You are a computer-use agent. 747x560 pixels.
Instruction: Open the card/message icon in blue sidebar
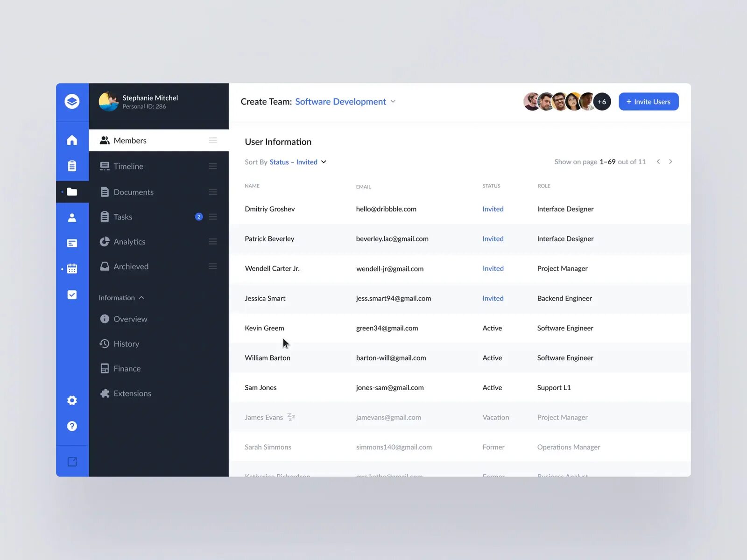(72, 243)
